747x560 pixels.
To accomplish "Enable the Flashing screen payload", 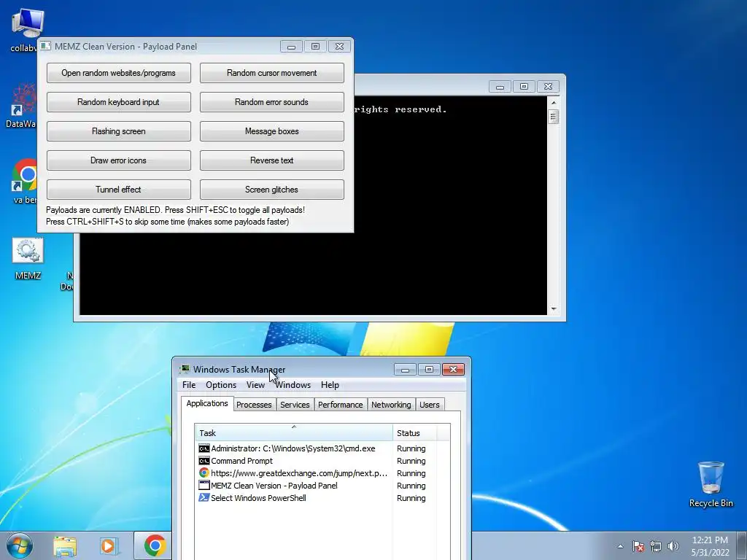I will pos(119,131).
